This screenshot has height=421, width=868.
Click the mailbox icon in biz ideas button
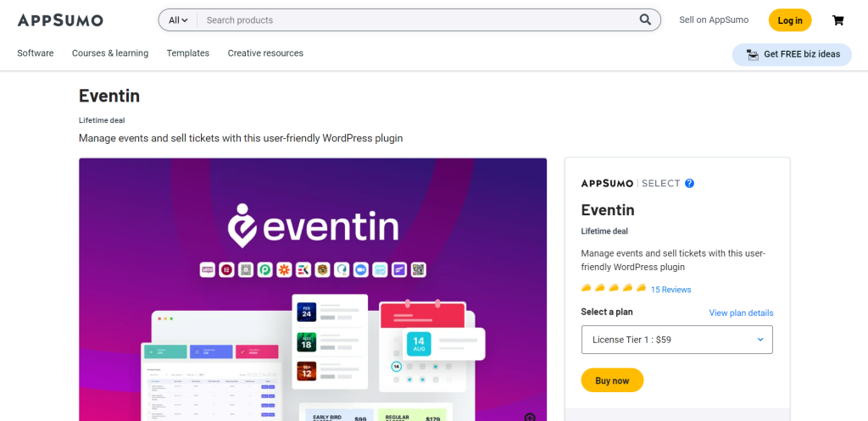pos(753,54)
